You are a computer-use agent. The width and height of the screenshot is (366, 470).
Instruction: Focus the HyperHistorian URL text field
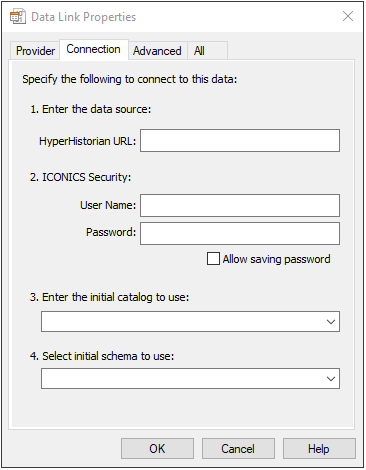pyautogui.click(x=240, y=141)
